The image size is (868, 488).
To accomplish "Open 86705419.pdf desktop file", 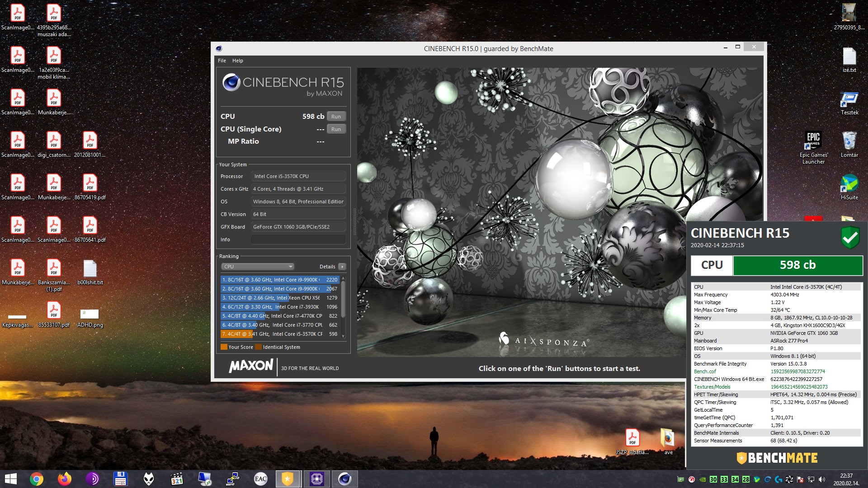I will pos(90,187).
